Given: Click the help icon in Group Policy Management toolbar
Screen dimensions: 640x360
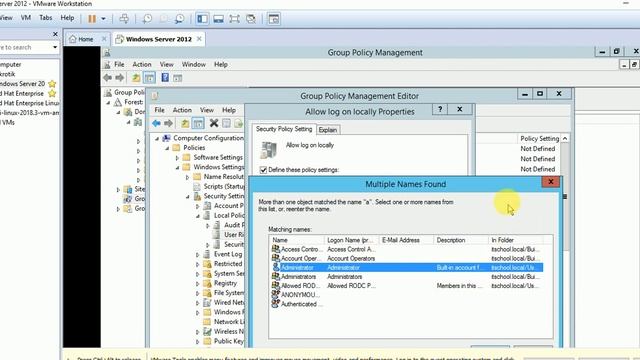Looking at the screenshot, I should pos(165,78).
